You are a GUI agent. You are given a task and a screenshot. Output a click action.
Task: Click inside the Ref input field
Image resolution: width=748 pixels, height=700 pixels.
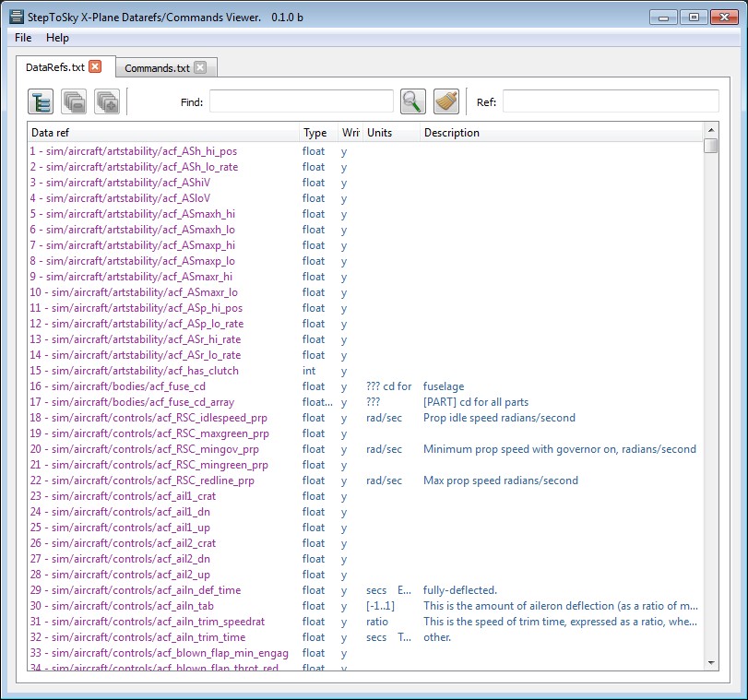click(x=611, y=101)
